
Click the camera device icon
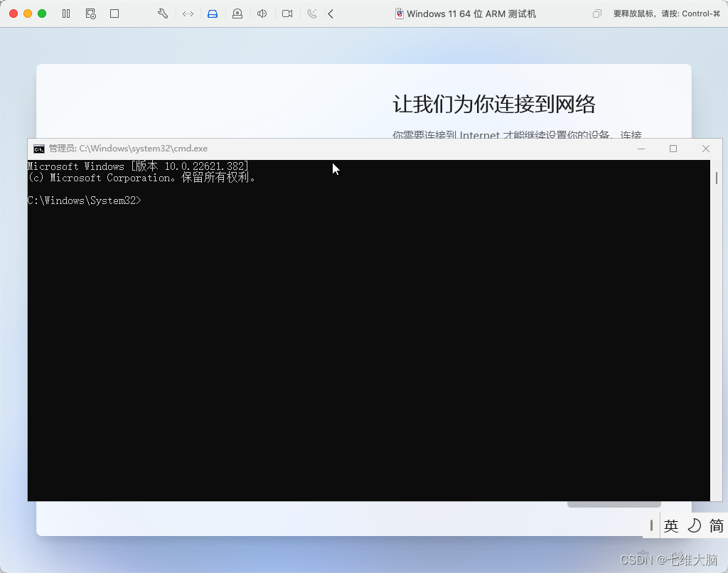tap(237, 14)
